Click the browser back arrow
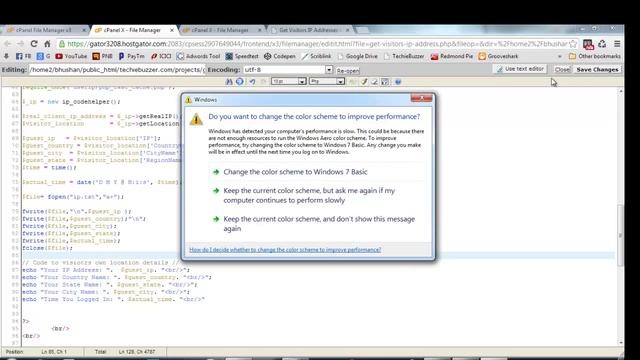The height and width of the screenshot is (360, 640). (x=7, y=44)
